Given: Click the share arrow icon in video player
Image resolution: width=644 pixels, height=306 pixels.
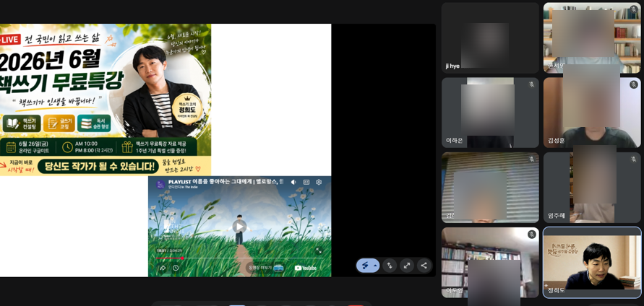Looking at the screenshot, I should pos(162,268).
